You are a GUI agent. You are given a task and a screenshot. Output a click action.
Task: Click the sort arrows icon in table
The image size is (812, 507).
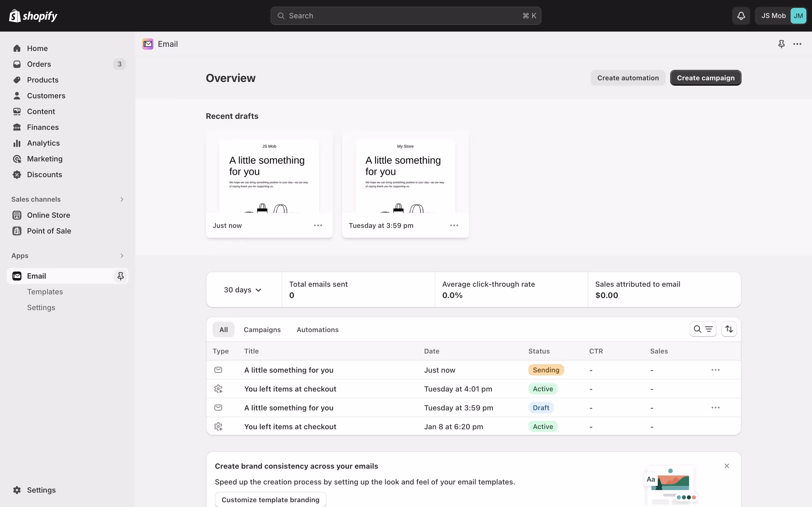(729, 329)
